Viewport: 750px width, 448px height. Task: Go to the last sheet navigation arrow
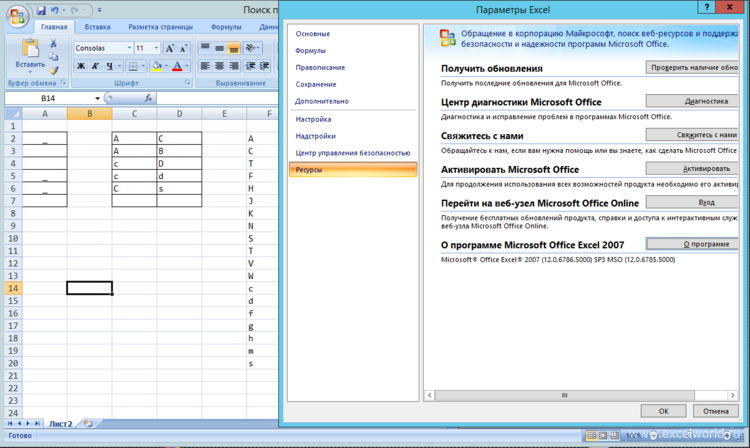tap(37, 424)
